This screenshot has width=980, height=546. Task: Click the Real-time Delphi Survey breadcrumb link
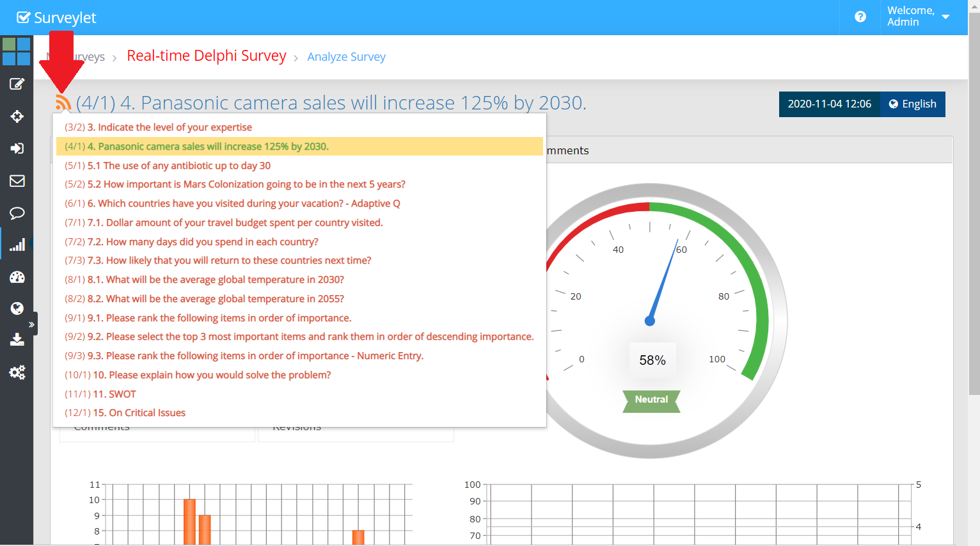[x=207, y=56]
